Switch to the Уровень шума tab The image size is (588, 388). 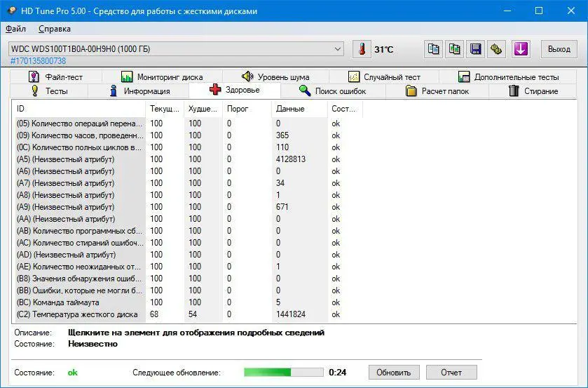click(275, 76)
